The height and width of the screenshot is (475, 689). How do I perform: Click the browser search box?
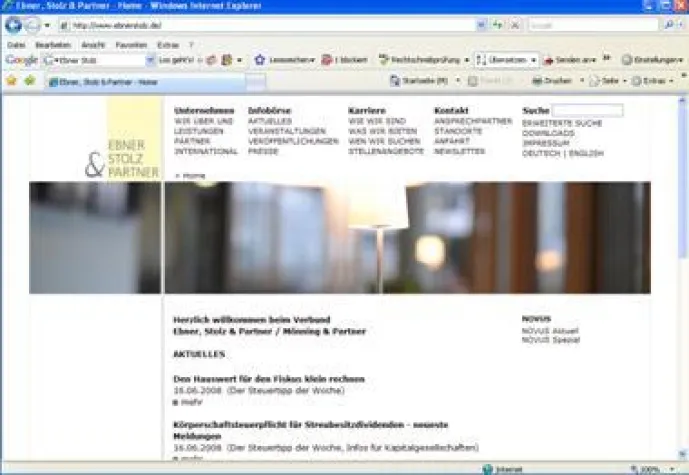tap(593, 25)
